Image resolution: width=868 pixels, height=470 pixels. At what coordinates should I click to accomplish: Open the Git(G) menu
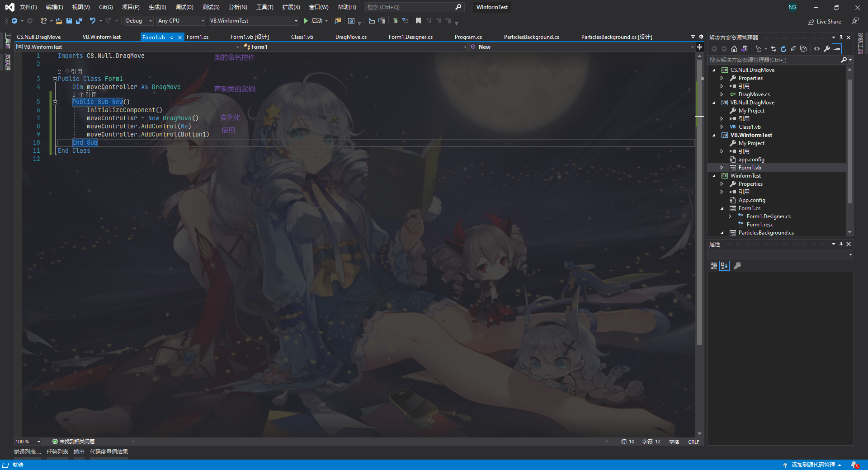click(x=106, y=7)
